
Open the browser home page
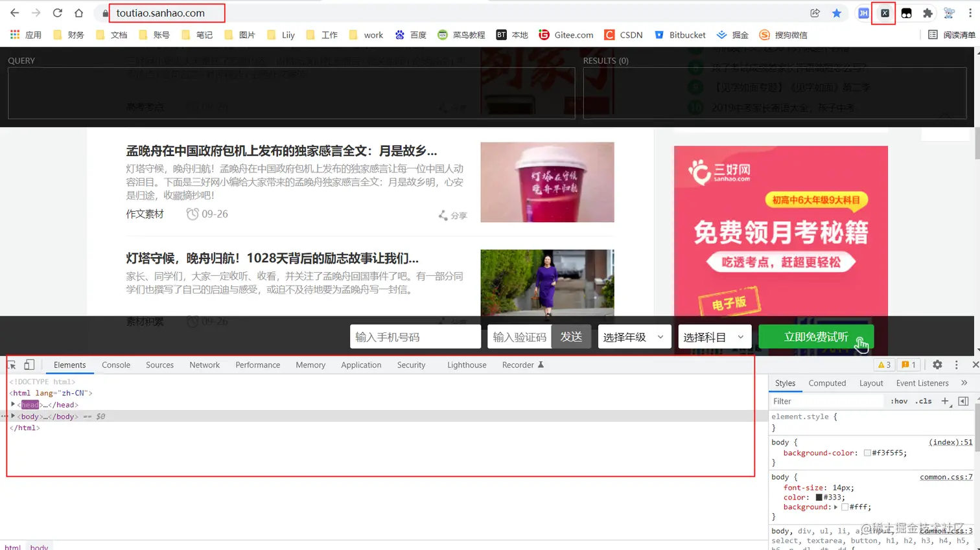tap(79, 13)
